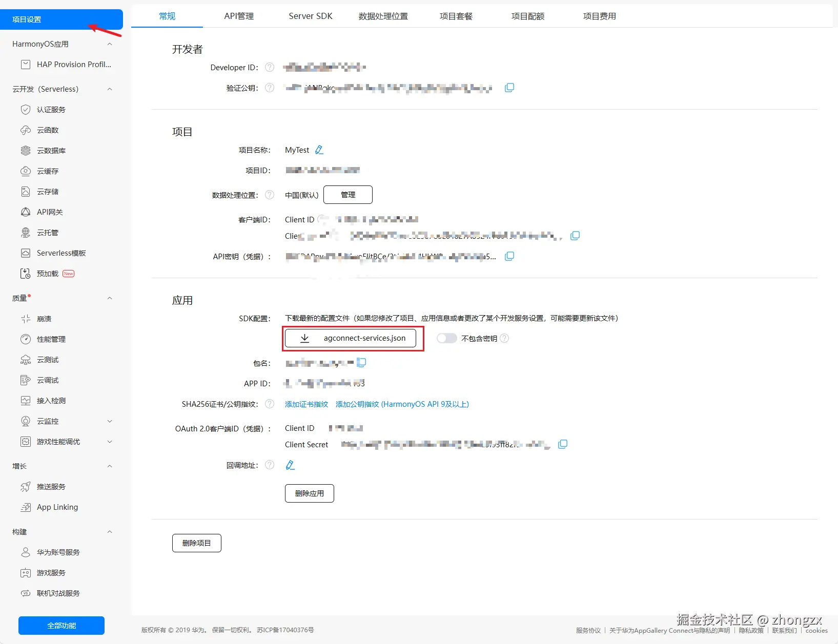
Task: Show help for 不包含密钥 option
Action: coord(504,338)
